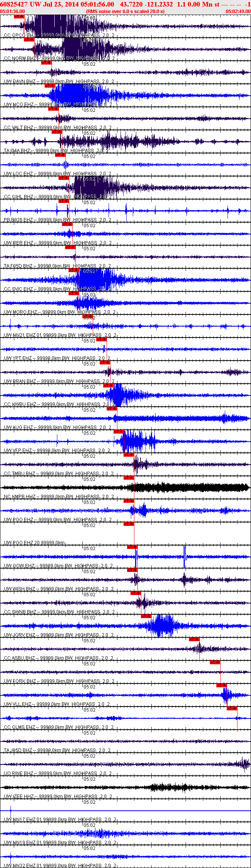This screenshot has height=868, width=251.
Task: Select the UW NCO EHZ station label
Action: click(x=58, y=105)
